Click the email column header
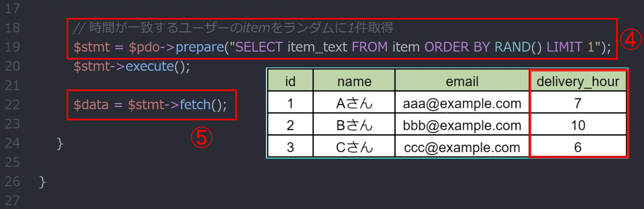Image resolution: width=644 pixels, height=209 pixels. 462,81
